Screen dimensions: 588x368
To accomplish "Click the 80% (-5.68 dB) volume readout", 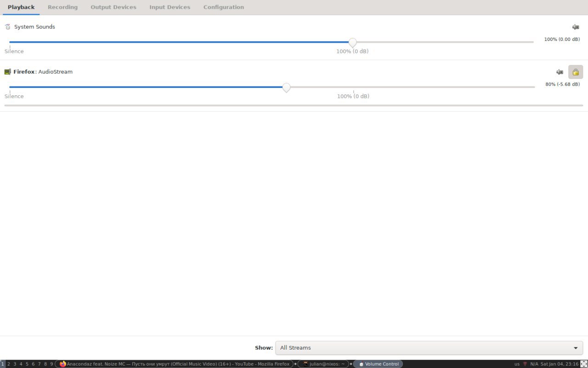I will coord(562,85).
